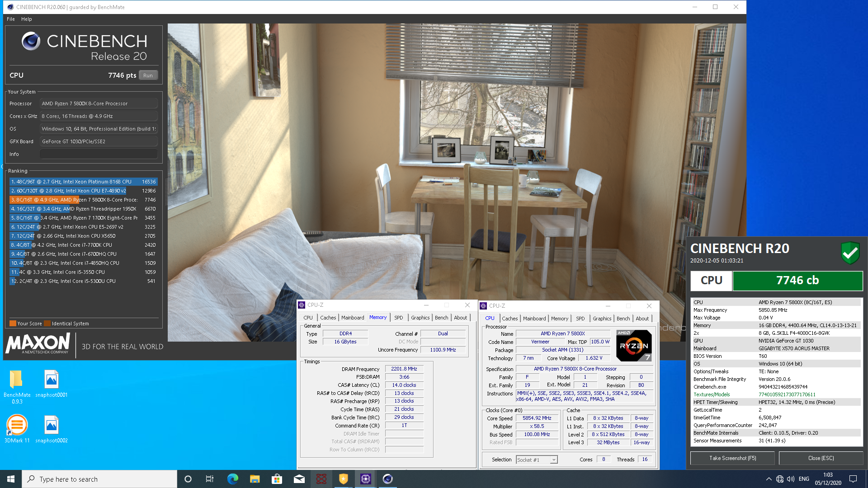Click the Identical System legend swatch
This screenshot has width=868, height=488.
(x=47, y=324)
